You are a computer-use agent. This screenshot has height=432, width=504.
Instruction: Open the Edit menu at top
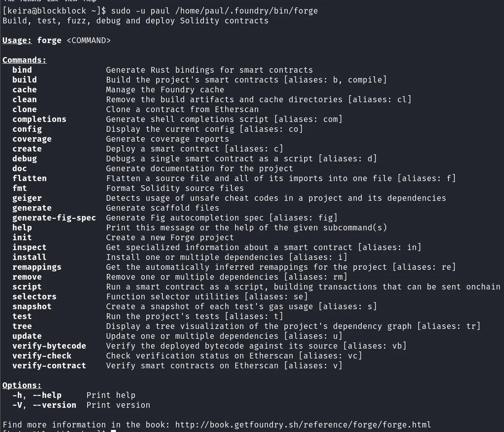[x=53, y=1]
